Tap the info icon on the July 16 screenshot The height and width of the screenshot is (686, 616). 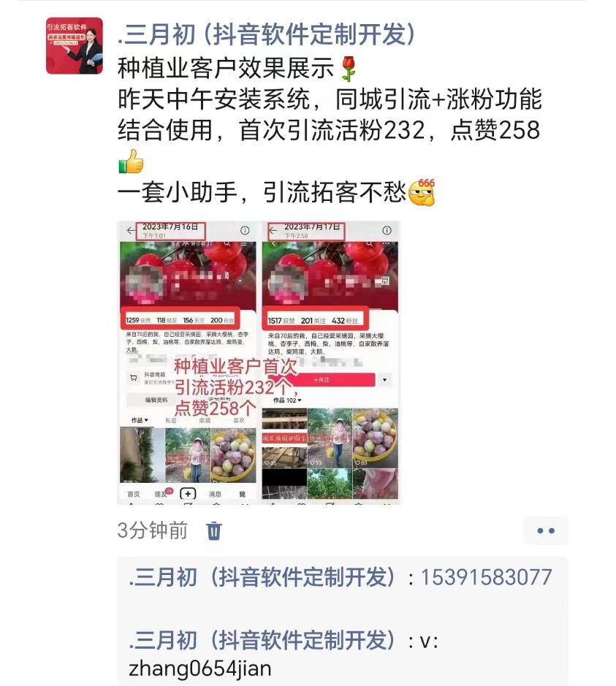[245, 230]
